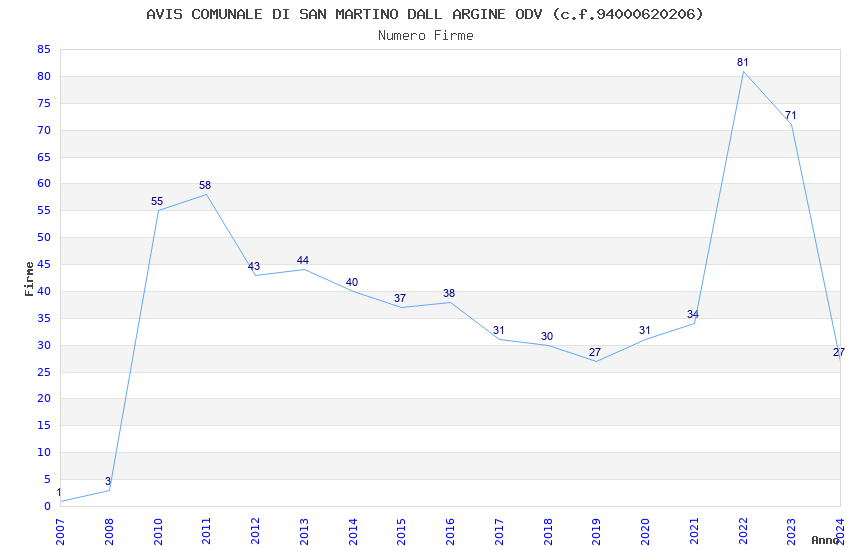Click the y-axis value 65
This screenshot has width=850, height=550.
click(44, 157)
